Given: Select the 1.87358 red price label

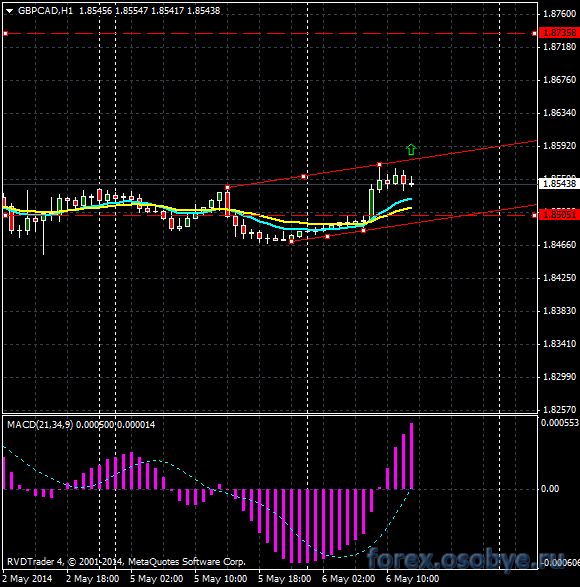Looking at the screenshot, I should pyautogui.click(x=559, y=33).
